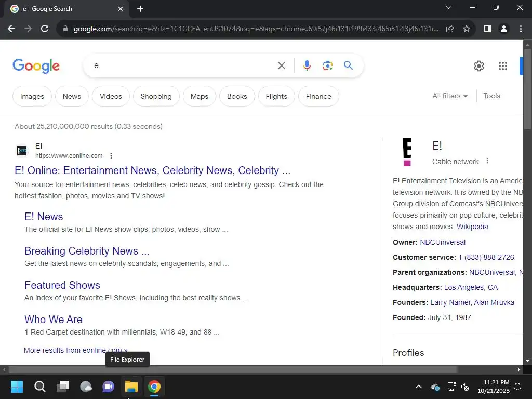
Task: Open the Wikipedia link in knowledge panel
Action: tap(472, 227)
